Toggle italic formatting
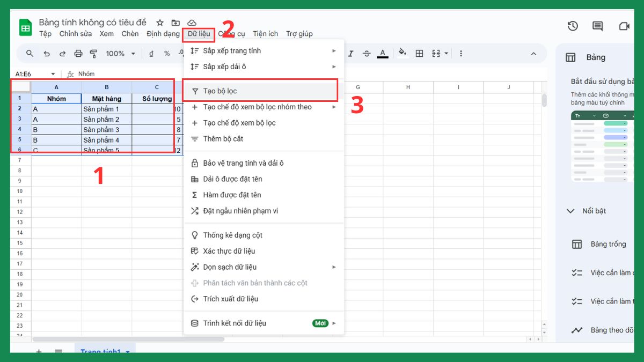 351,54
